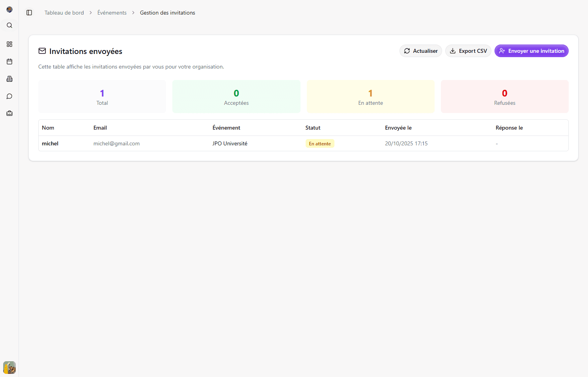Click Envoyer une invitation button

click(x=531, y=51)
